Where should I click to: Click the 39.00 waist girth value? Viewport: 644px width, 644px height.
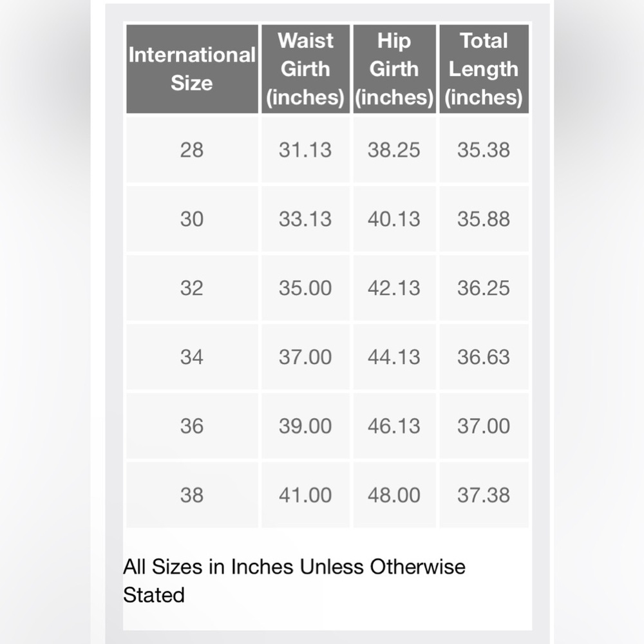305,426
